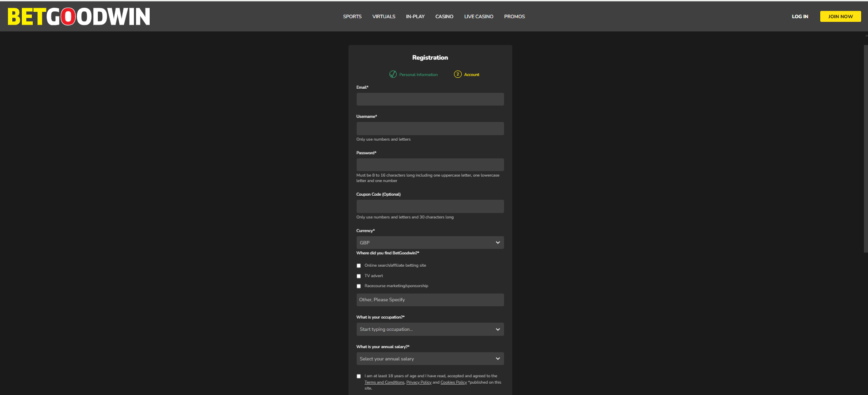Expand the occupation dropdown
Image resolution: width=868 pixels, height=395 pixels.
[x=430, y=329]
